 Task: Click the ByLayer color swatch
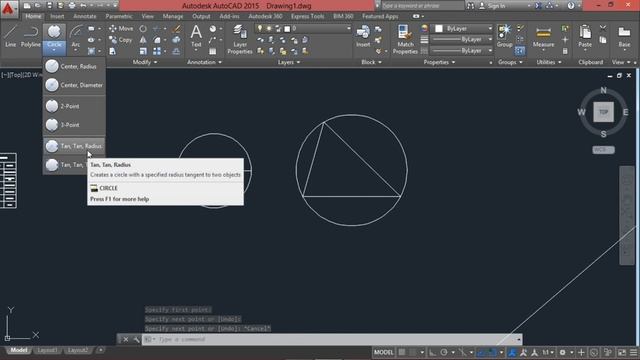(439, 29)
